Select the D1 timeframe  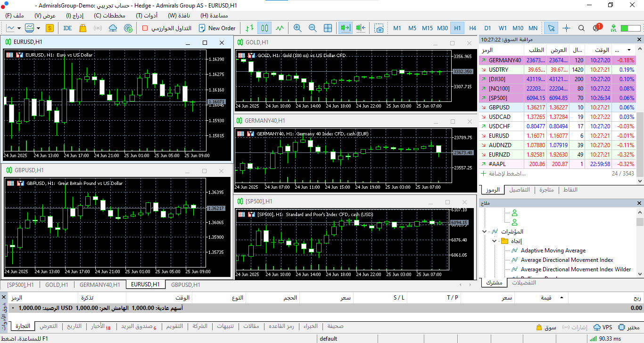pyautogui.click(x=487, y=28)
